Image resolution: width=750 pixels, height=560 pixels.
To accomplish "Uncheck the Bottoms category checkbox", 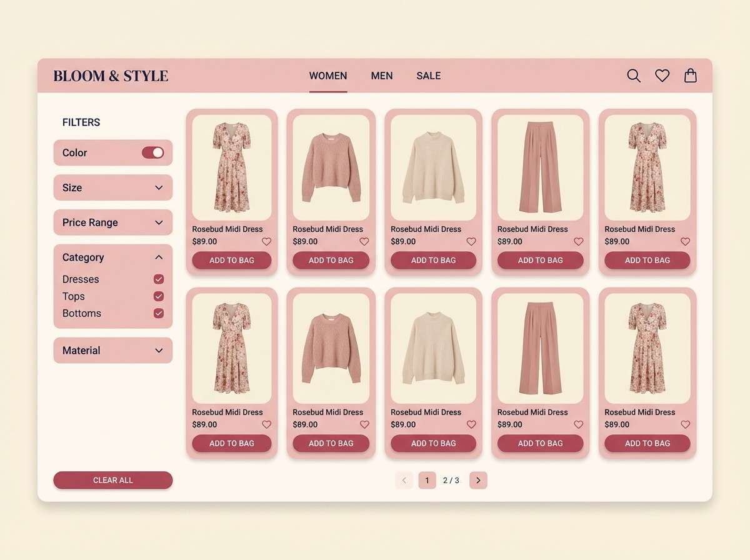I will click(x=158, y=313).
